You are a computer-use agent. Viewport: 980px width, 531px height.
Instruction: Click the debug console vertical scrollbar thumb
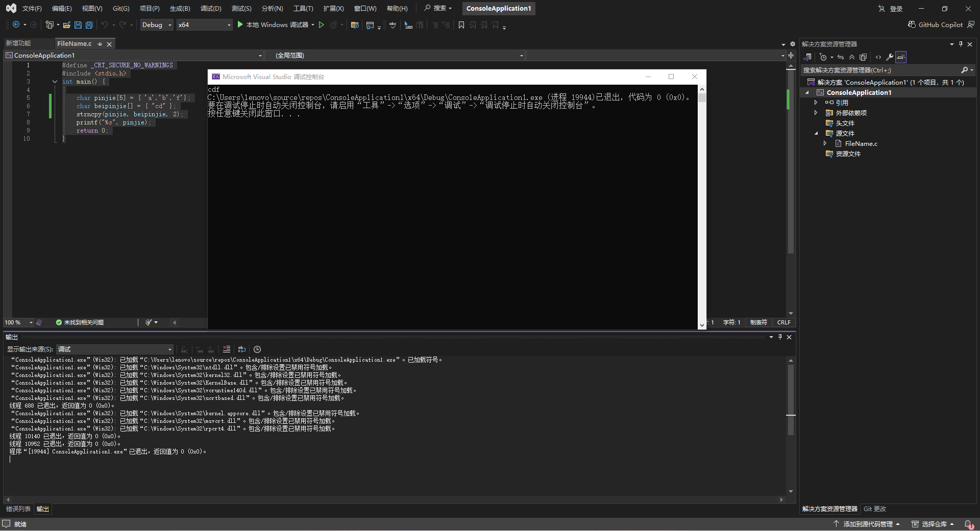702,97
